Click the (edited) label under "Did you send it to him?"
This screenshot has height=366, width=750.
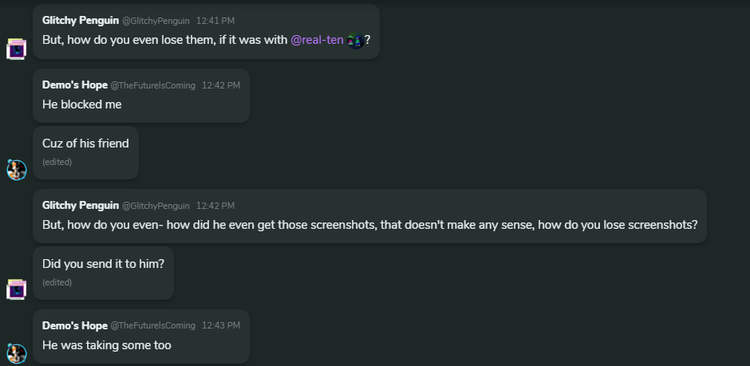[x=57, y=283]
